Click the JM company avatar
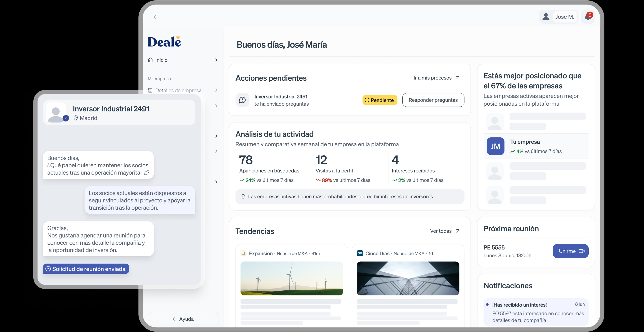The image size is (644, 332). 495,146
